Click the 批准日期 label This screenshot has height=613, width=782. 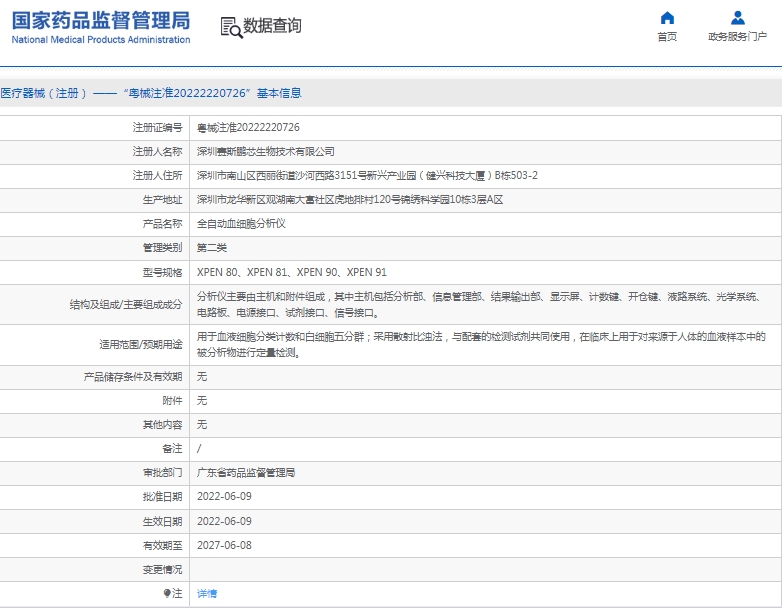coord(163,497)
